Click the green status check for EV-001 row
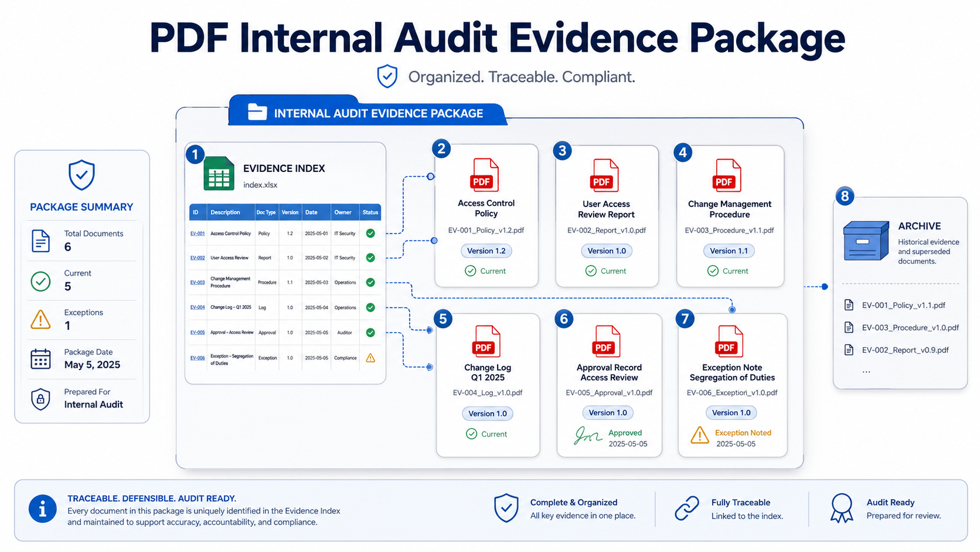This screenshot has height=552, width=980. pos(370,233)
